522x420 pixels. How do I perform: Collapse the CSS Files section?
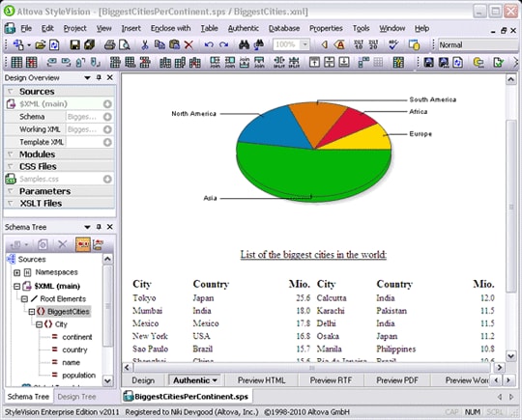click(x=11, y=166)
